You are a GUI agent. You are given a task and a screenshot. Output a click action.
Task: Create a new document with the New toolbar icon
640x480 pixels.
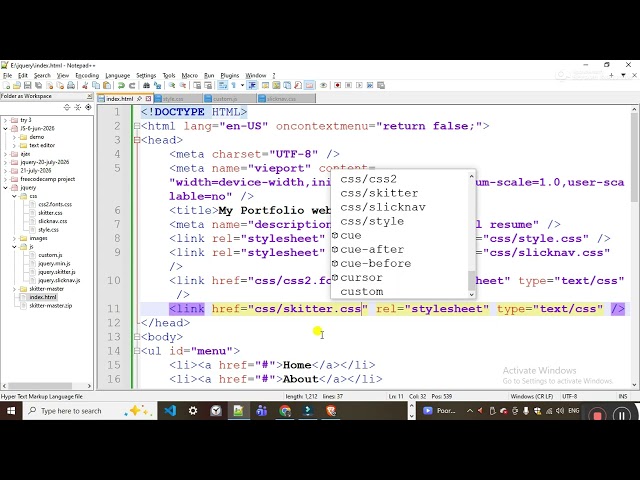tap(6, 85)
